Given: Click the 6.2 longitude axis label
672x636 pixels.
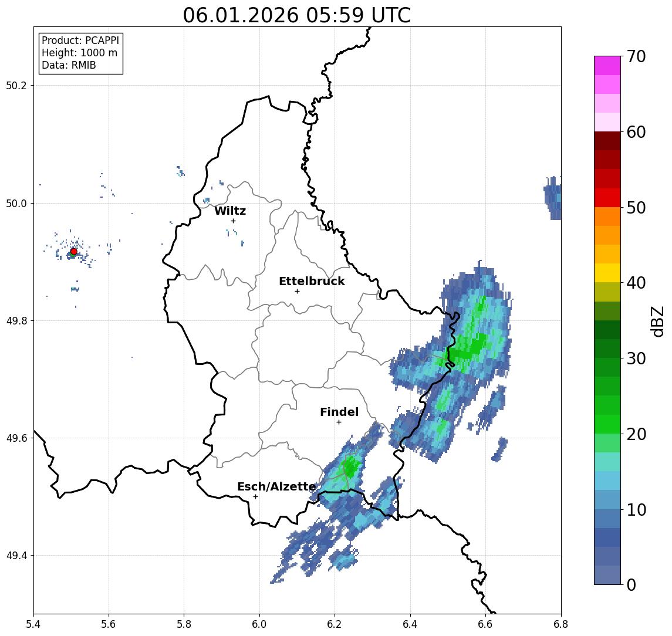Looking at the screenshot, I should pyautogui.click(x=335, y=624).
